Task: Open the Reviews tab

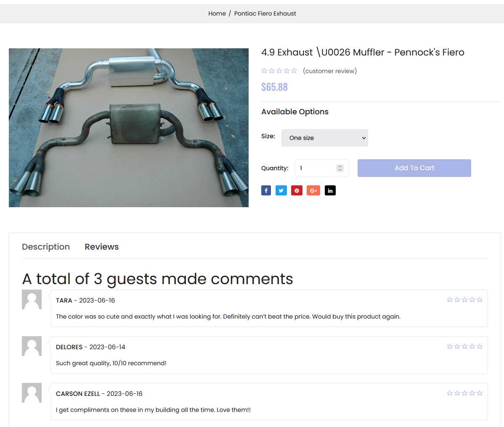Action: [x=102, y=247]
